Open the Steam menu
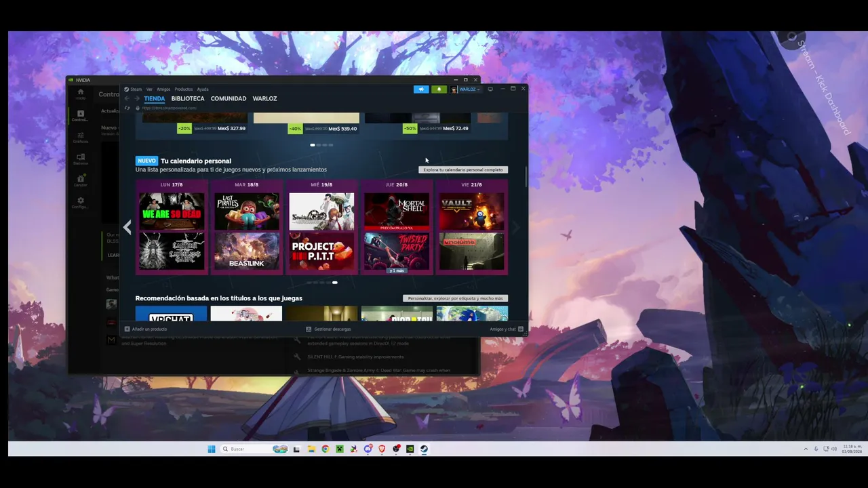The image size is (868, 488). [134, 89]
